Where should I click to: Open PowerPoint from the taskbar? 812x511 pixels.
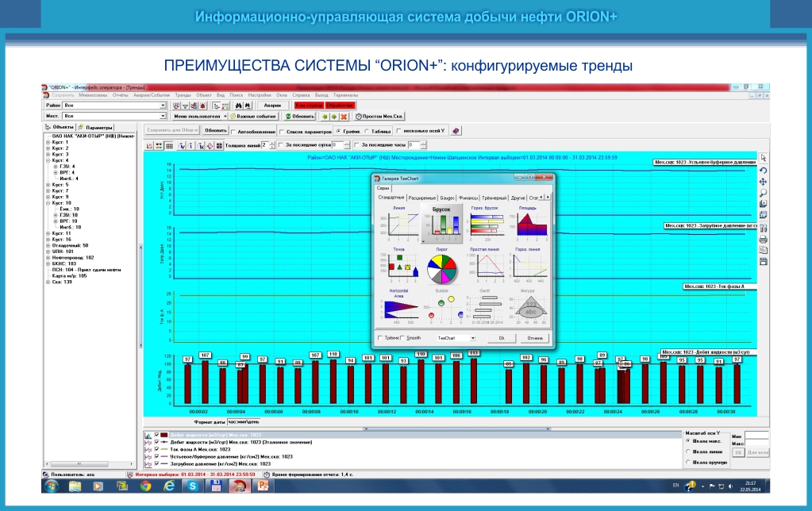[x=263, y=486]
